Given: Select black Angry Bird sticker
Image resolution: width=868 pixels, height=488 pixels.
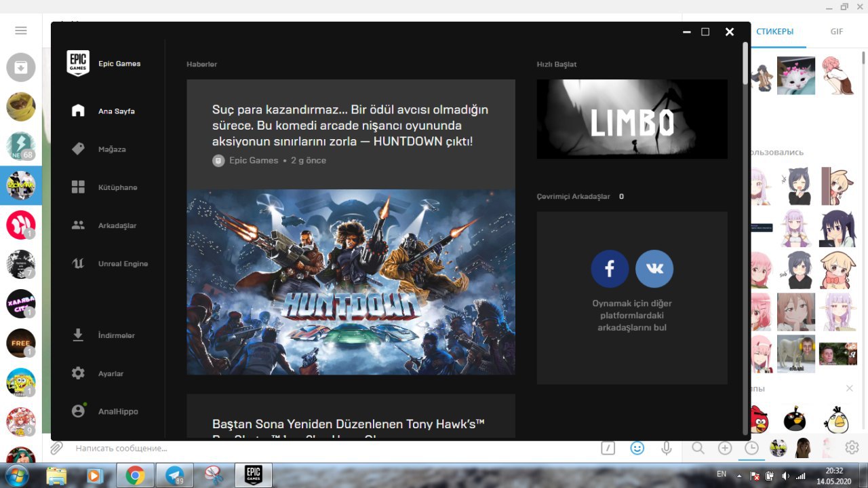Looking at the screenshot, I should coord(795,419).
